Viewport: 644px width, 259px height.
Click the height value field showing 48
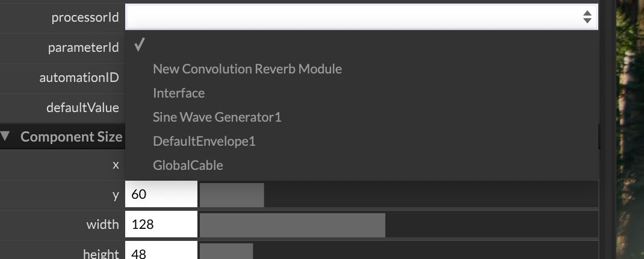(x=161, y=251)
